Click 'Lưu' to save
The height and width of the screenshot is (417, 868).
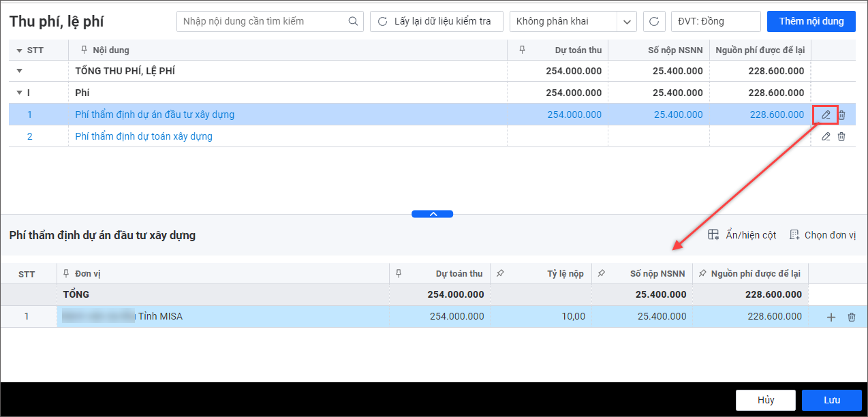tap(831, 400)
